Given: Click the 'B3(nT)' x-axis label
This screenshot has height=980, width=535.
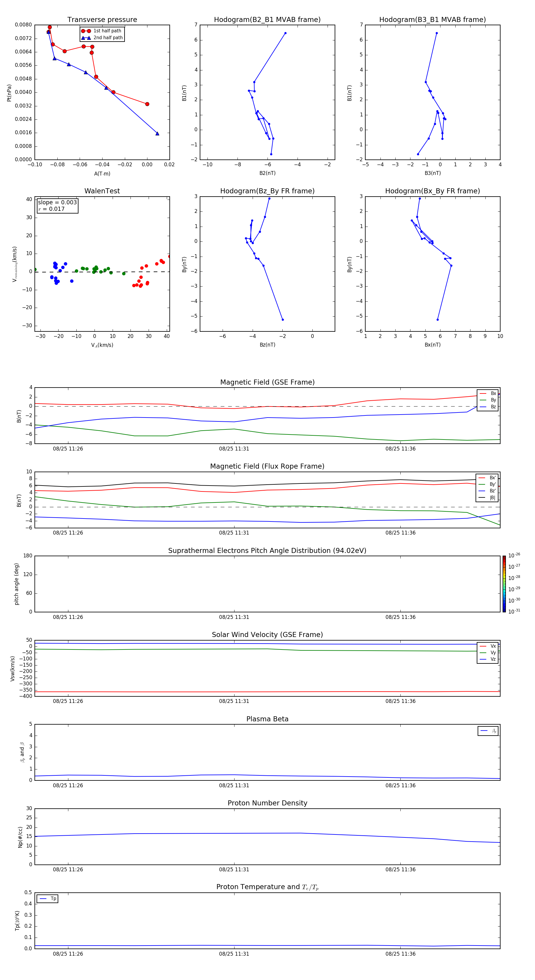Looking at the screenshot, I should coord(432,173).
